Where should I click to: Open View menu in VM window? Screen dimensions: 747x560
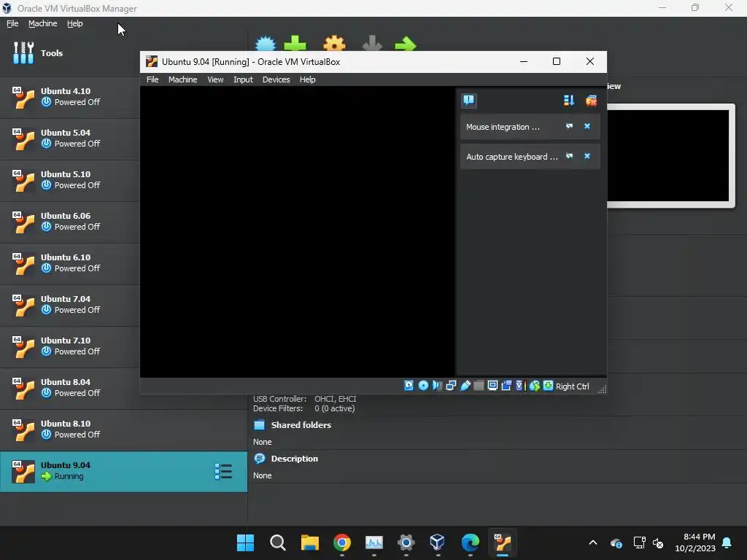[x=215, y=79]
